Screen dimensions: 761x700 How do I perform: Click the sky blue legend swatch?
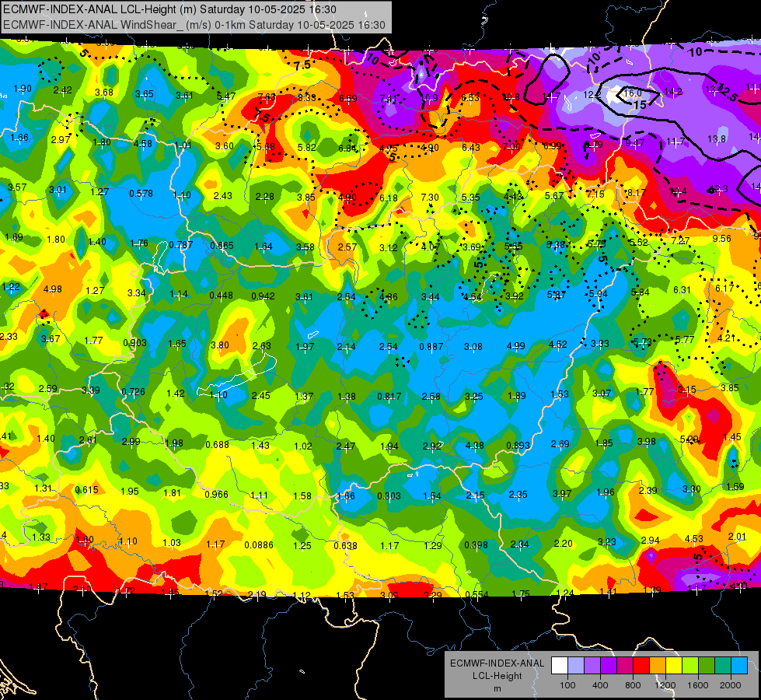pyautogui.click(x=739, y=666)
